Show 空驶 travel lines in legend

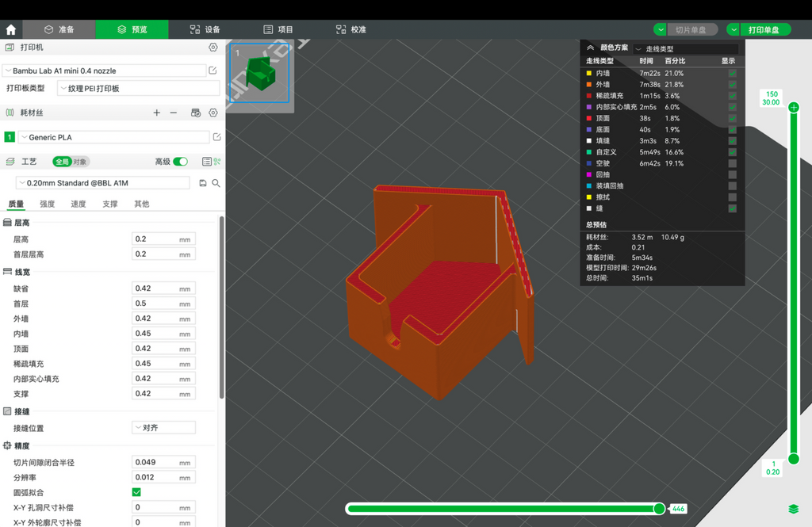(732, 163)
